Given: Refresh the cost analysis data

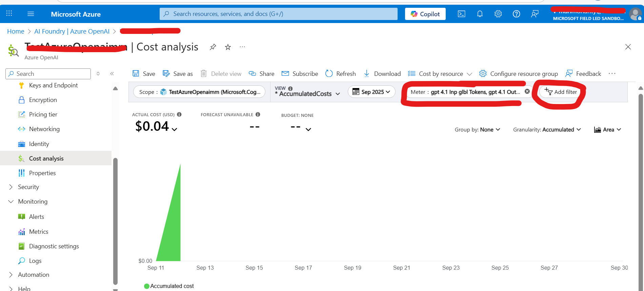Looking at the screenshot, I should (340, 74).
